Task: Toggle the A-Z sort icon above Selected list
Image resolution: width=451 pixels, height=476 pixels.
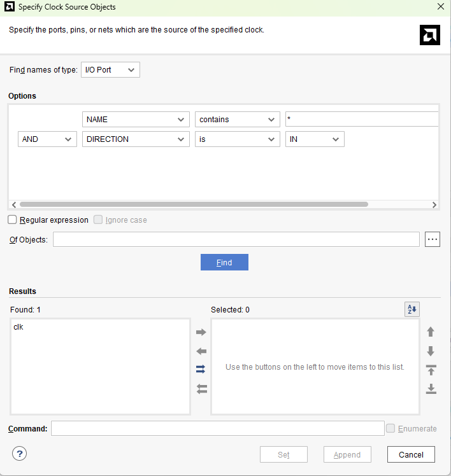Action: click(412, 309)
